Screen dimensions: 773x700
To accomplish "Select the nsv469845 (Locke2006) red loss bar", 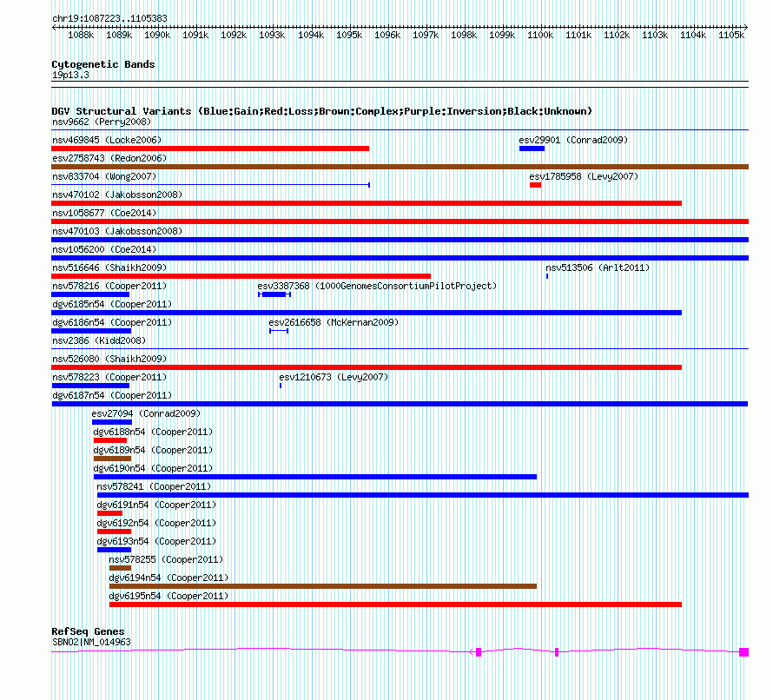I will tap(210, 149).
